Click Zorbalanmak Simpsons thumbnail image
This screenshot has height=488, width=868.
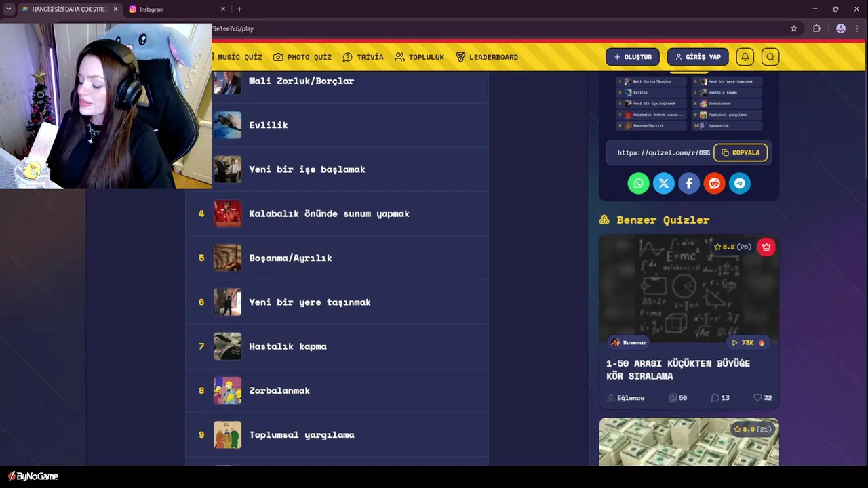tap(227, 390)
